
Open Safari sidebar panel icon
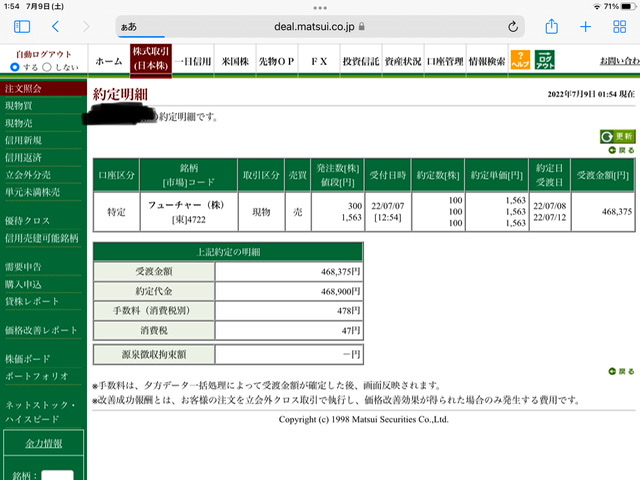coord(22,27)
